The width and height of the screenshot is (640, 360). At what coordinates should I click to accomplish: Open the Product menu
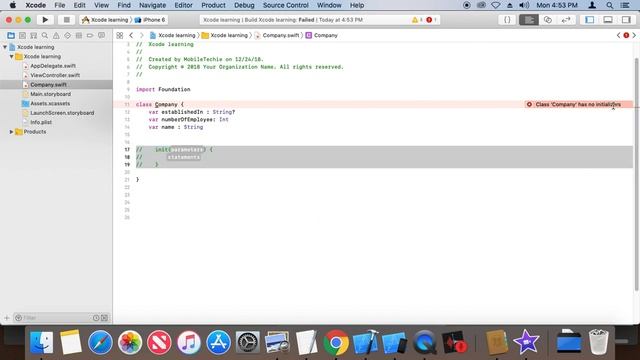(213, 5)
